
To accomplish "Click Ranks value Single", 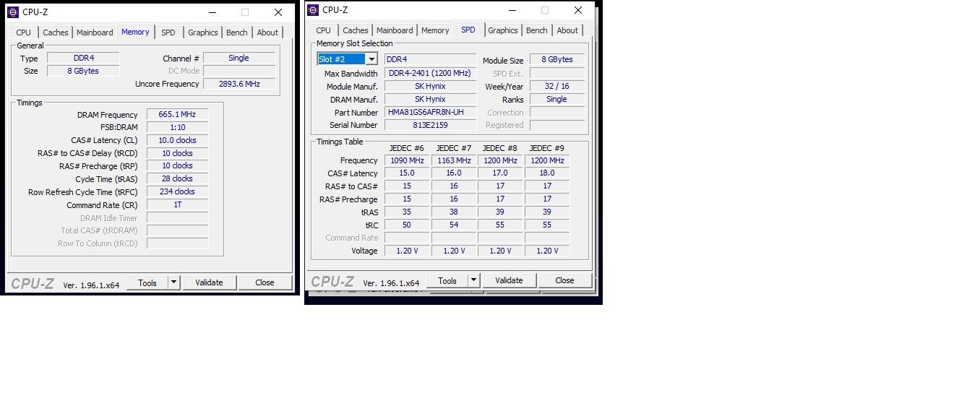I will point(557,99).
